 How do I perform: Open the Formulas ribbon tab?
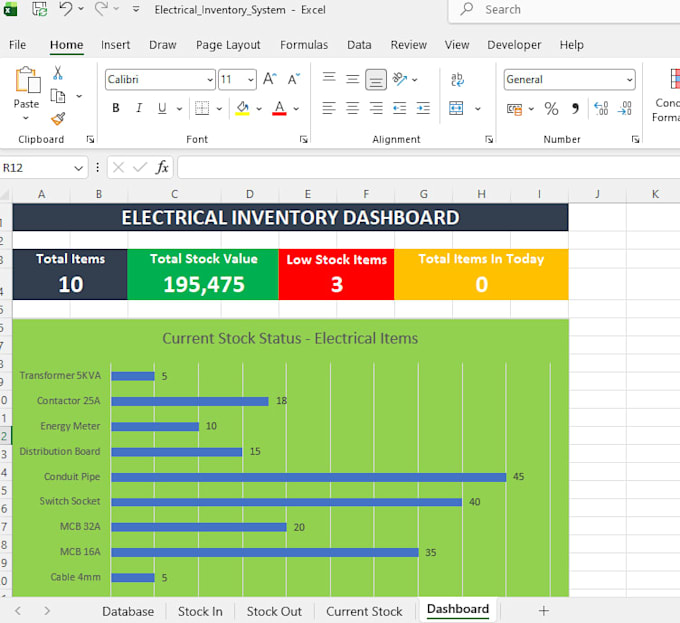[x=304, y=45]
